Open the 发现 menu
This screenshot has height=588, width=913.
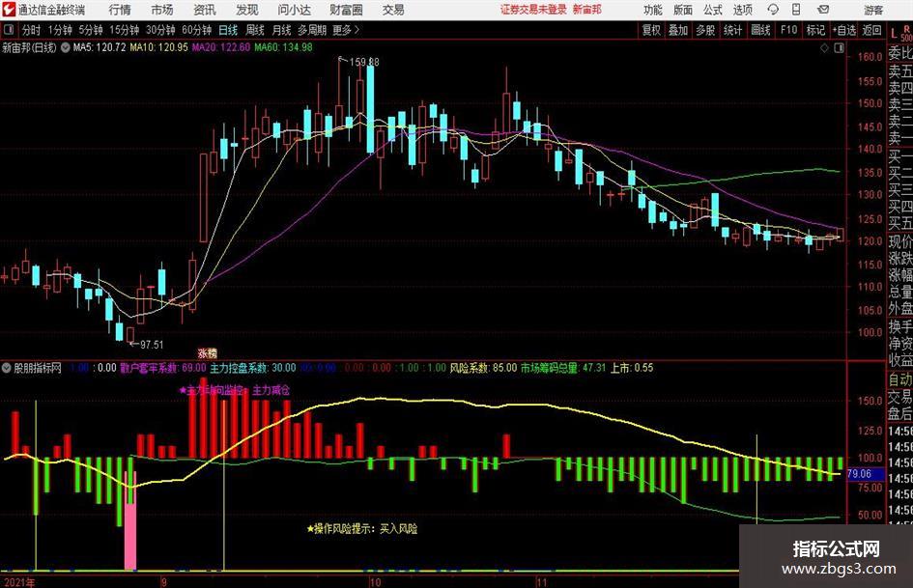pos(246,10)
